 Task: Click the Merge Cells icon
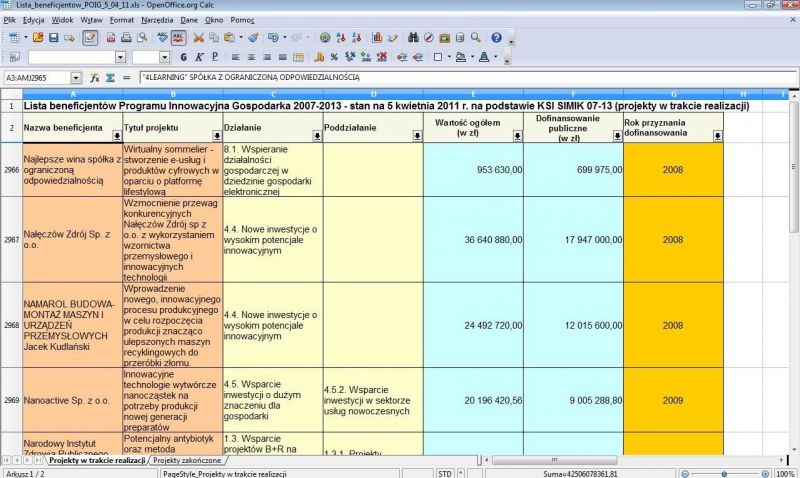(298, 57)
